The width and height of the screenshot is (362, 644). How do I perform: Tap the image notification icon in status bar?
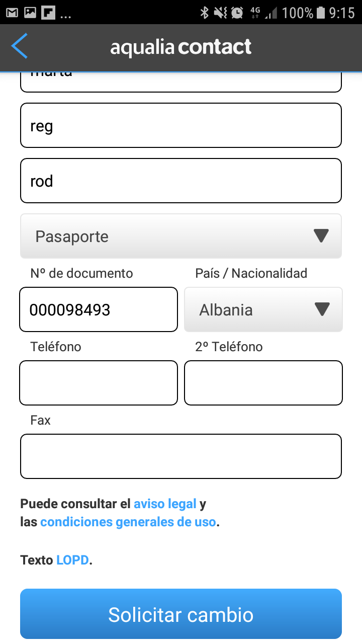30,12
